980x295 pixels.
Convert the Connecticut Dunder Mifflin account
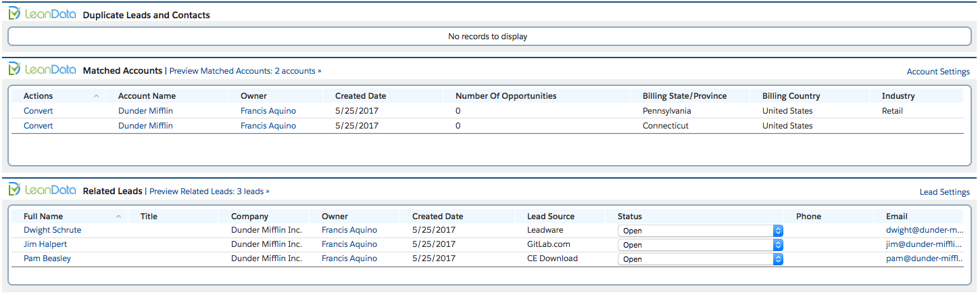pos(38,126)
